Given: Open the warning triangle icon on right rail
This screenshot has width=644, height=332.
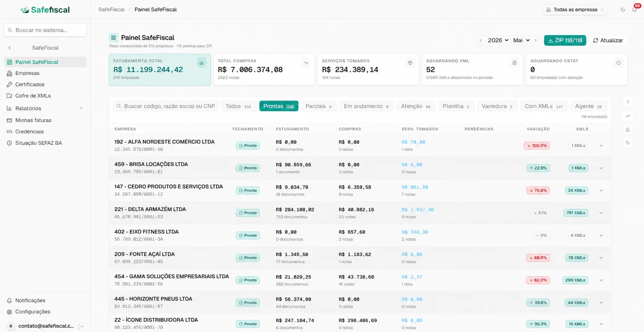Looking at the screenshot, I should (628, 129).
